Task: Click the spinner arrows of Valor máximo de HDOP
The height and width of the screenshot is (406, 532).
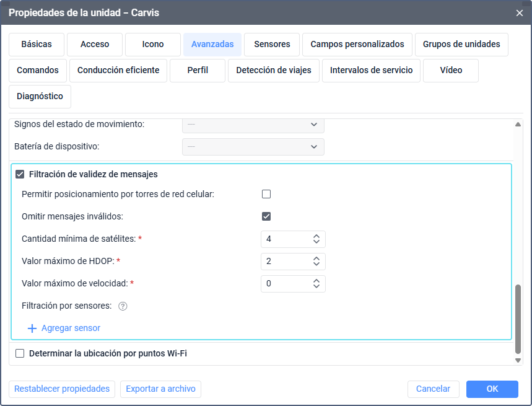Action: point(316,262)
